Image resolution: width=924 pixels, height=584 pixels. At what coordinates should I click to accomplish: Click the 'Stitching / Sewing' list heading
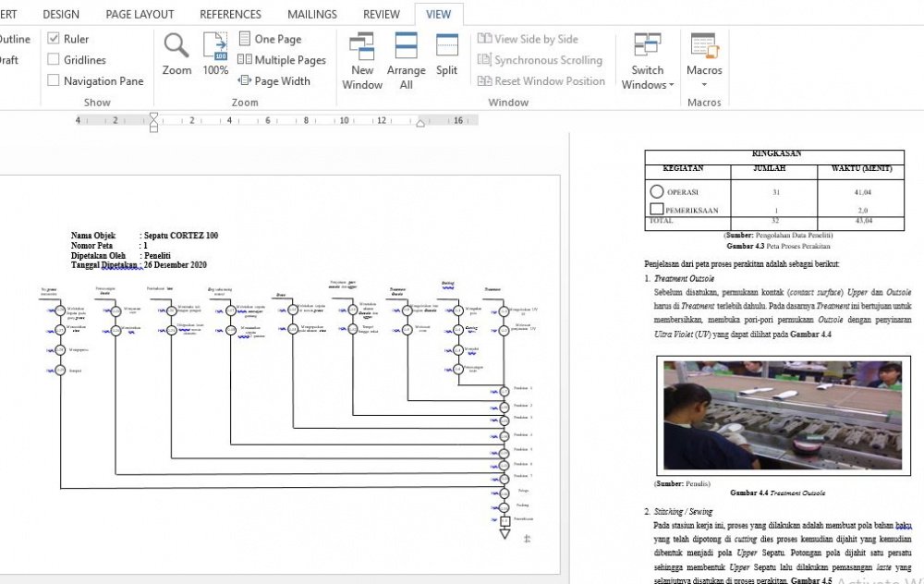pos(683,512)
